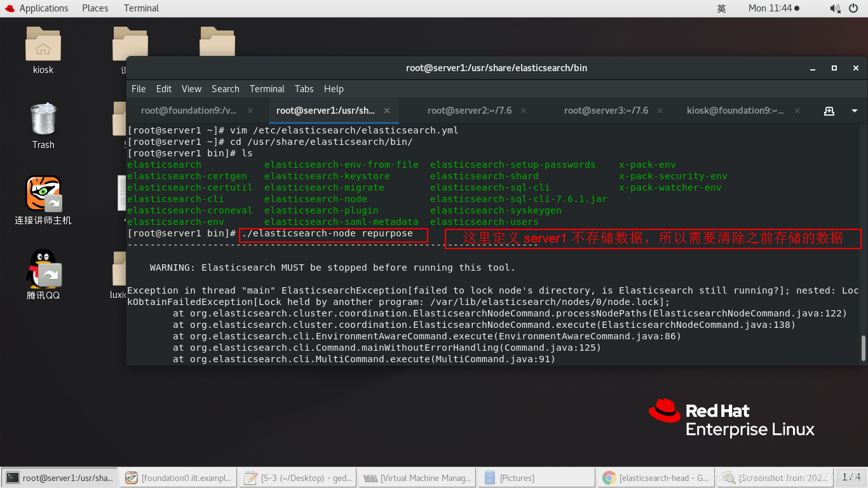The height and width of the screenshot is (488, 868).
Task: Close the terminal window
Action: pos(856,68)
